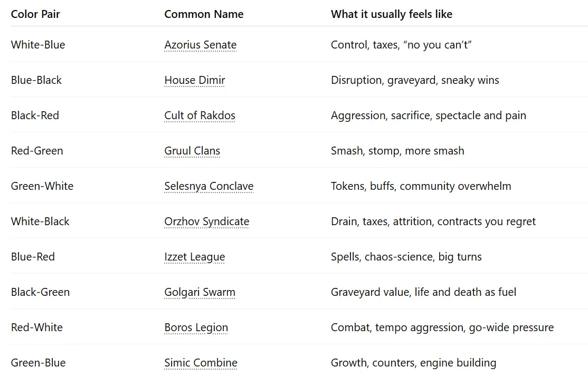This screenshot has height=386, width=588.
Task: Open the House Dimir link
Action: click(194, 80)
